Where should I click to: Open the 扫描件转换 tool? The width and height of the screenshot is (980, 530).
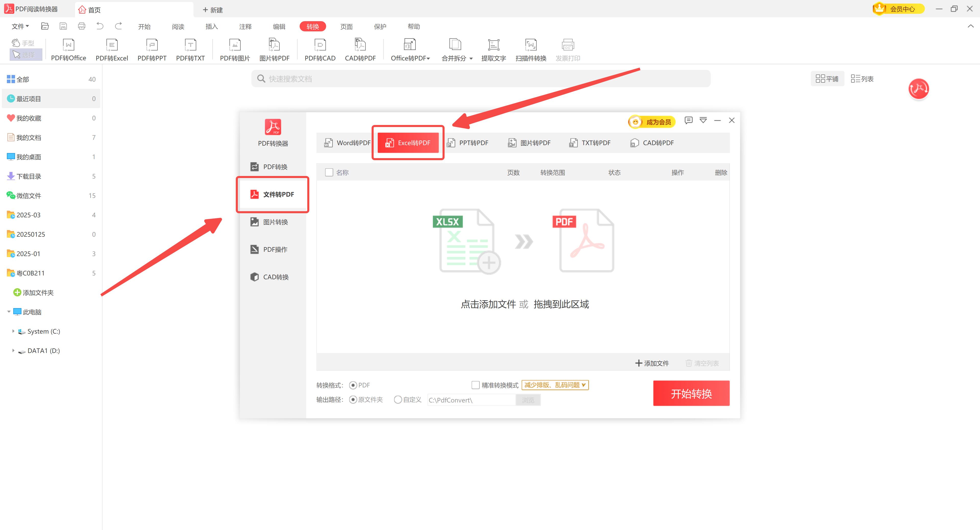531,50
